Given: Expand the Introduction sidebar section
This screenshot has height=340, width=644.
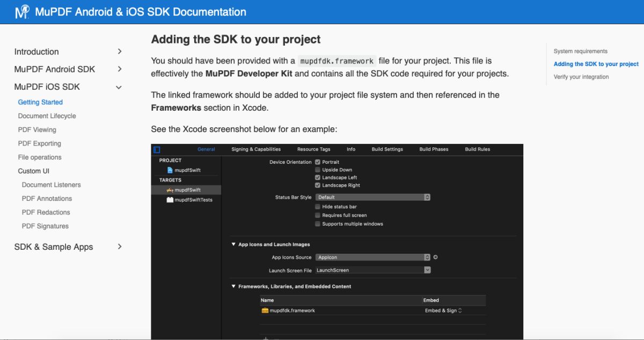Looking at the screenshot, I should point(119,52).
